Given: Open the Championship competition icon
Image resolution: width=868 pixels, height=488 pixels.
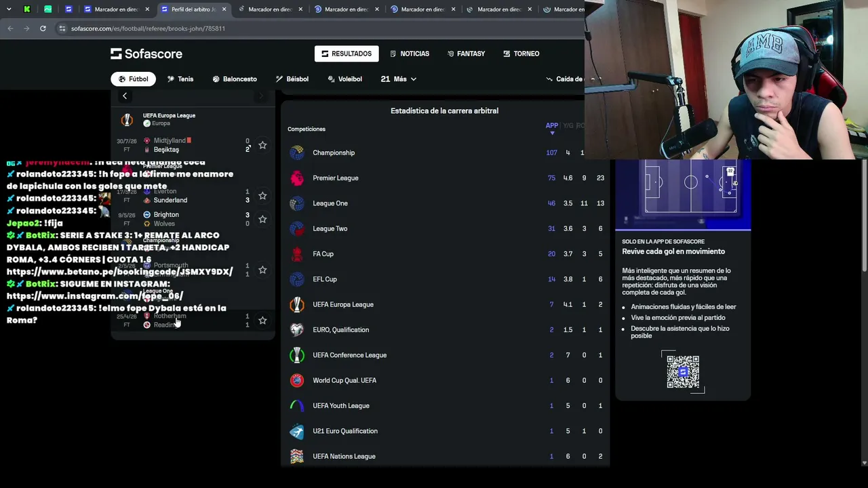Looking at the screenshot, I should (297, 152).
